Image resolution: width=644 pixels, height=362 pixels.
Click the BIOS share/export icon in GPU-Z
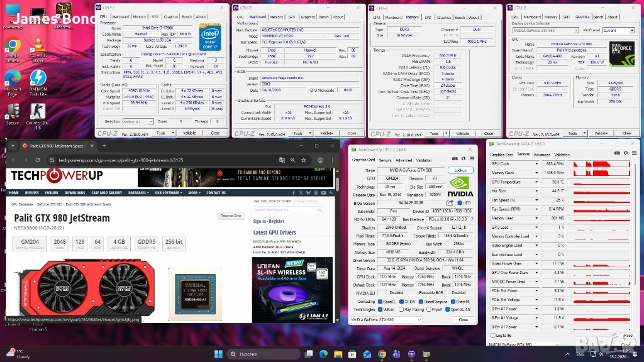coord(450,203)
